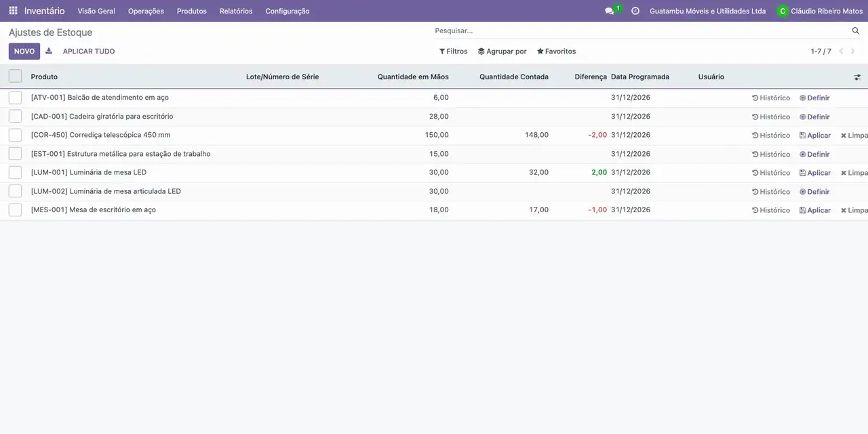Open Histórico for ATV-001 Balcão de atendimento
The width and height of the screenshot is (868, 434).
click(771, 98)
